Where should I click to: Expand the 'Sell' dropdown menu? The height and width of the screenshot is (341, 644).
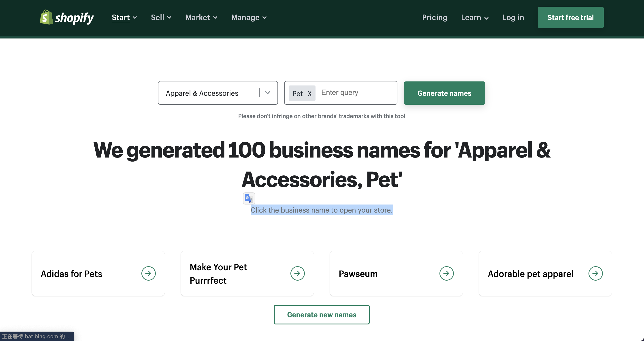(x=161, y=17)
